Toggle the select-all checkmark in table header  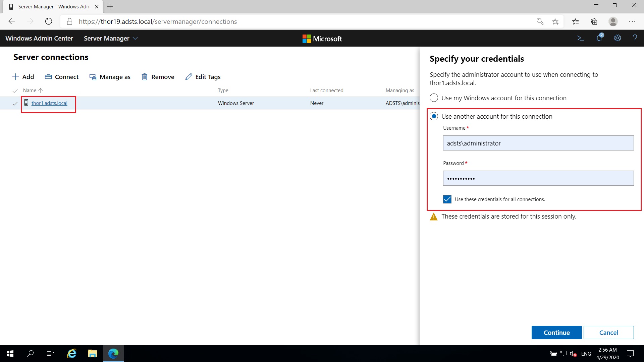15,91
